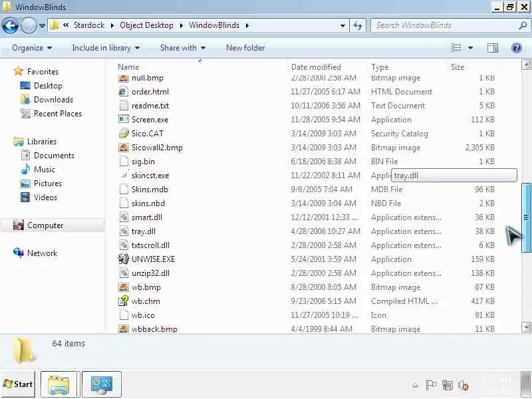This screenshot has width=532, height=399.
Task: Open the Control Panel taskbar button
Action: [102, 384]
